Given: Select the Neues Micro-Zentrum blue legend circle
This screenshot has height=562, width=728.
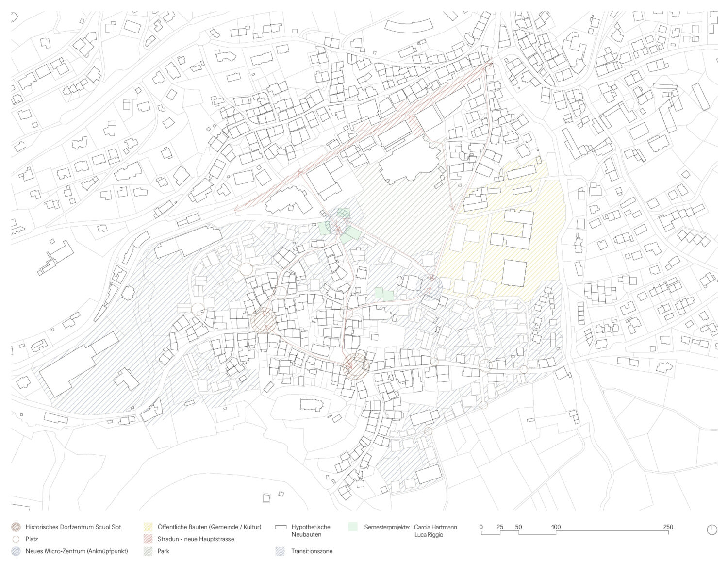Looking at the screenshot, I should click(x=16, y=551).
